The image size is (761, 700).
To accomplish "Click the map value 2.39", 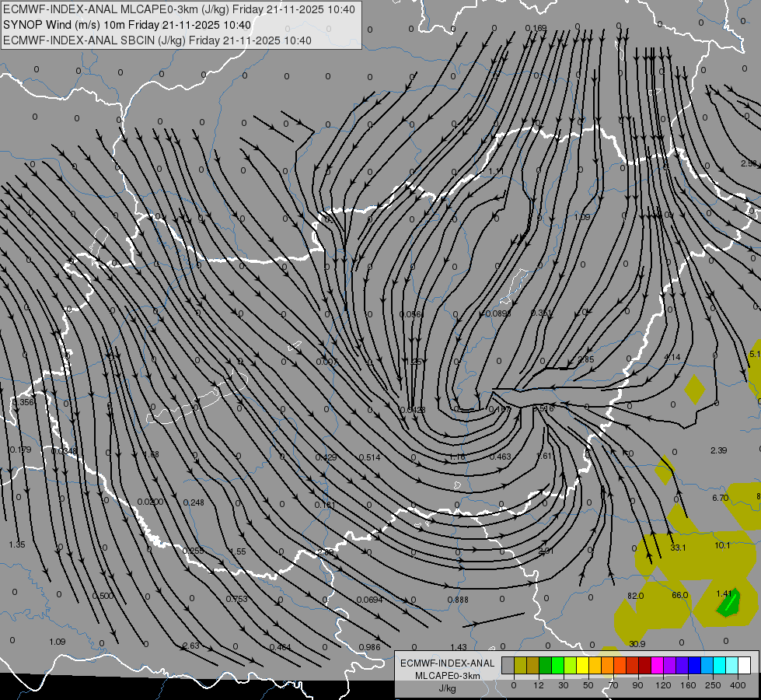I will 718,450.
